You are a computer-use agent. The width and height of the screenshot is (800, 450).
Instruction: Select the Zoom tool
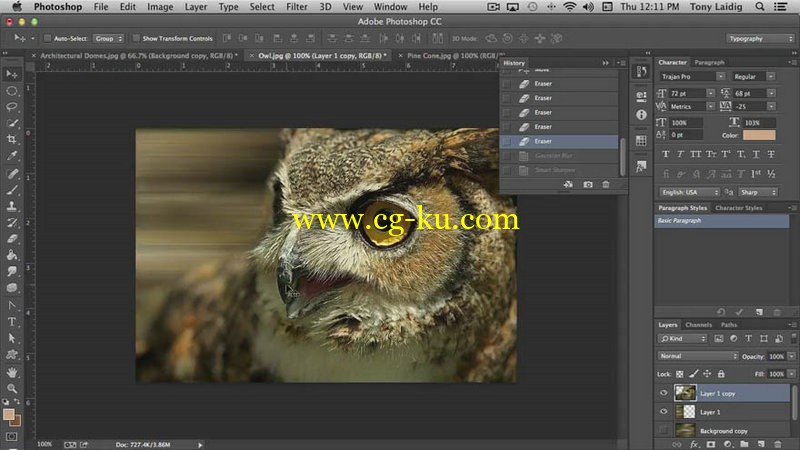[x=12, y=389]
